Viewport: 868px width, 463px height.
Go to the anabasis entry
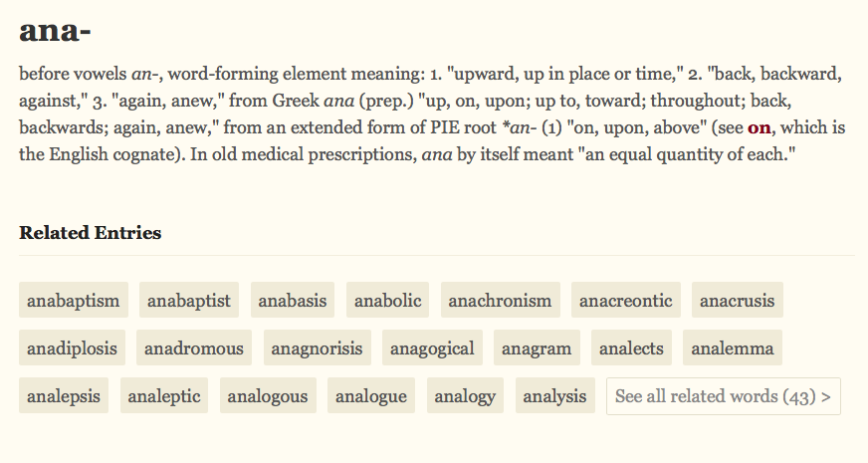point(292,300)
